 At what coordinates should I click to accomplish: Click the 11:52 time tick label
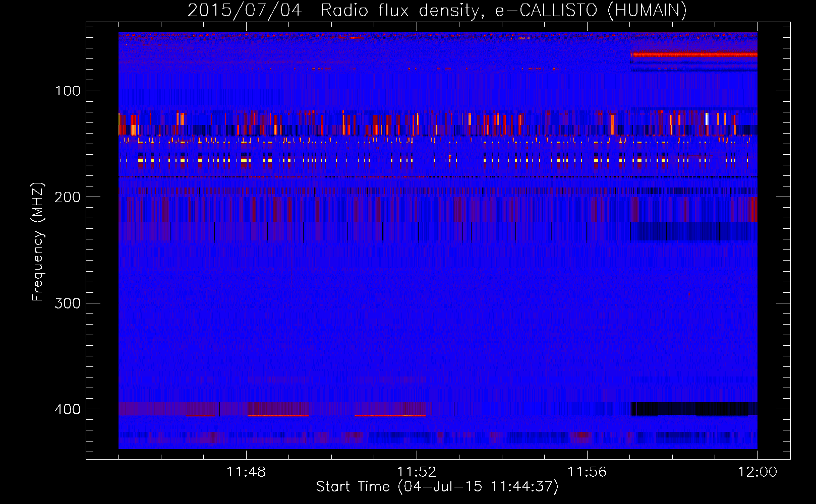(x=417, y=472)
